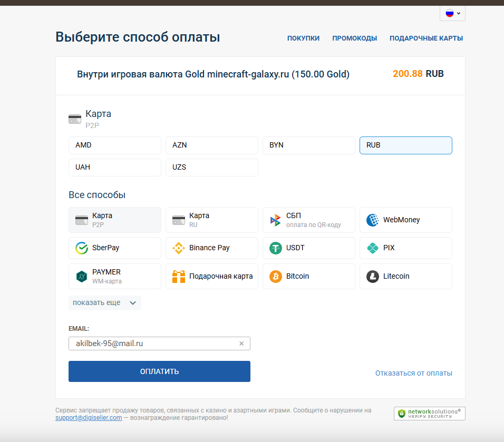Pick the USDT Tether icon
504x442 pixels.
pos(276,248)
